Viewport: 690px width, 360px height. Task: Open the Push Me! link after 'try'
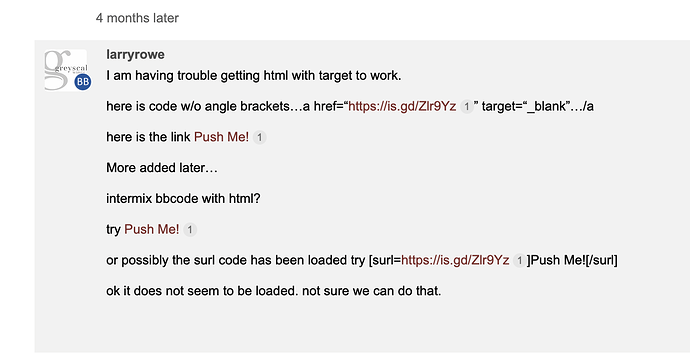(152, 230)
